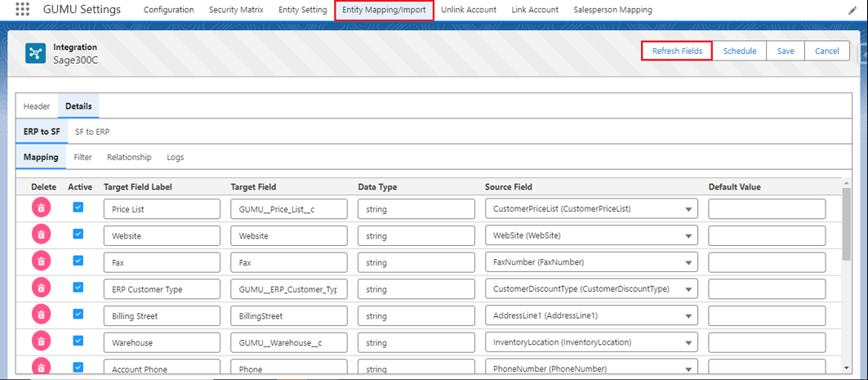Click the Save button
868x380 pixels.
(x=785, y=51)
